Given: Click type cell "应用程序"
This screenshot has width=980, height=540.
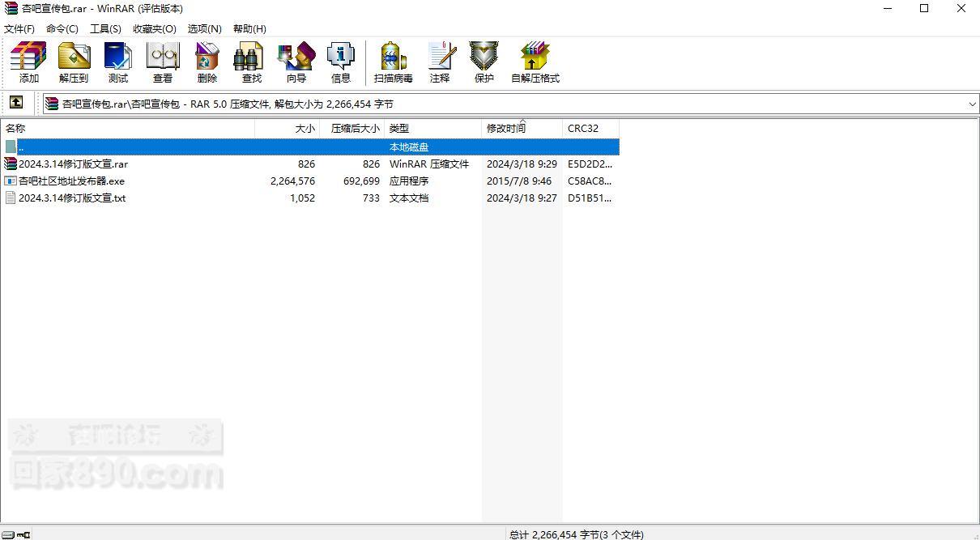Looking at the screenshot, I should [409, 181].
